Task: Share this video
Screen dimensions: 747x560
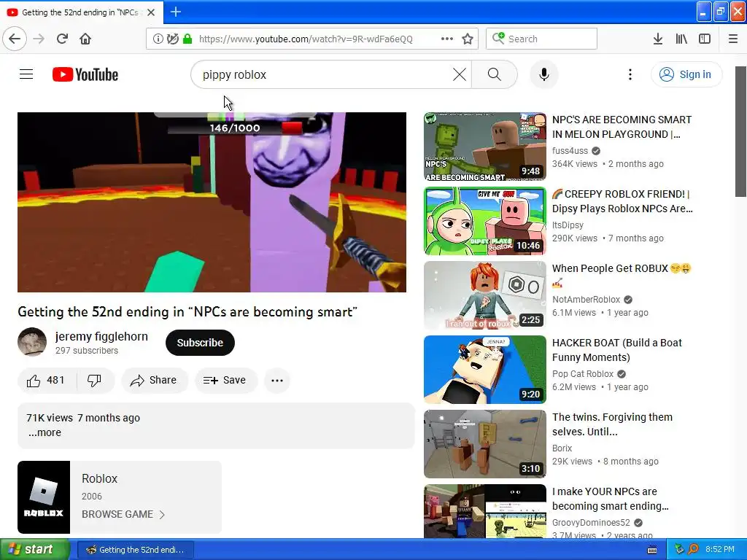Action: coord(155,380)
